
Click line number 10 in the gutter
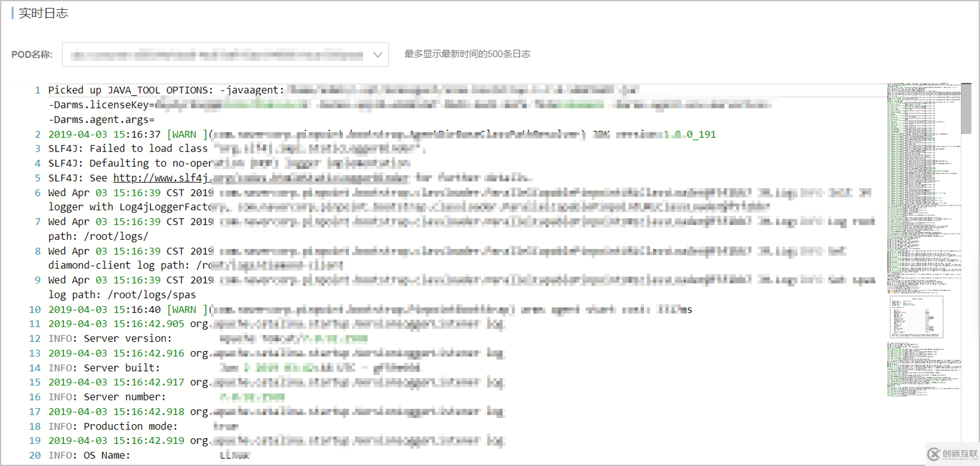pyautogui.click(x=35, y=310)
